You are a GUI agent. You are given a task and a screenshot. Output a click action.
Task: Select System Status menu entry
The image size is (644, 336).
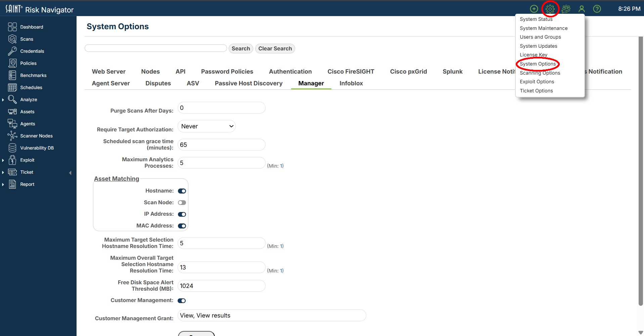536,19
